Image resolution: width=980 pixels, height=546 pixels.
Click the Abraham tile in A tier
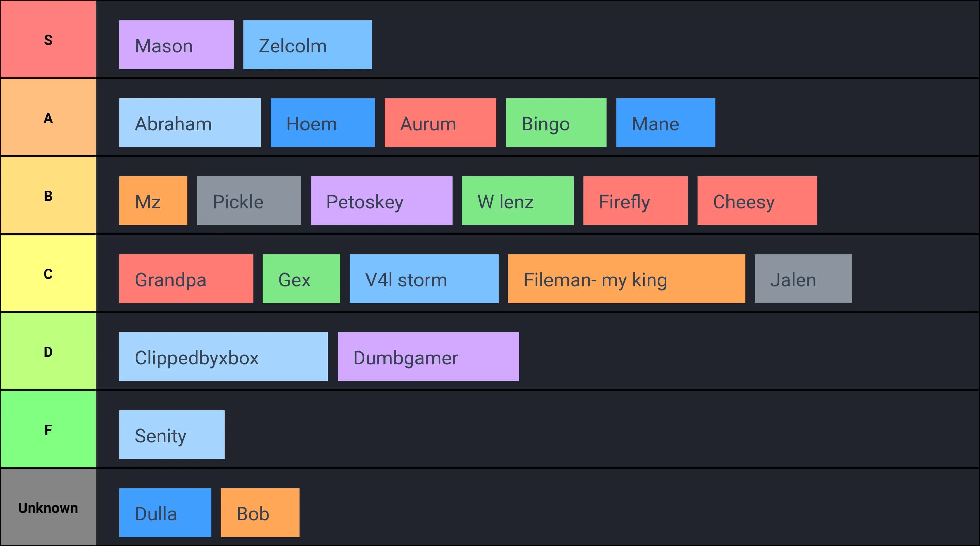tap(190, 123)
